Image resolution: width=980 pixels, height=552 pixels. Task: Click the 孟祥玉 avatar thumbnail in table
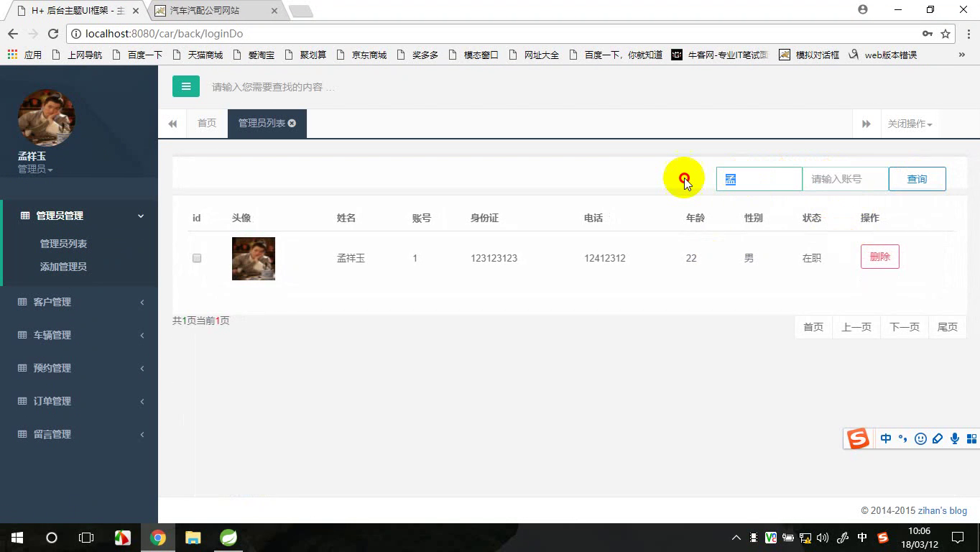[x=254, y=258]
